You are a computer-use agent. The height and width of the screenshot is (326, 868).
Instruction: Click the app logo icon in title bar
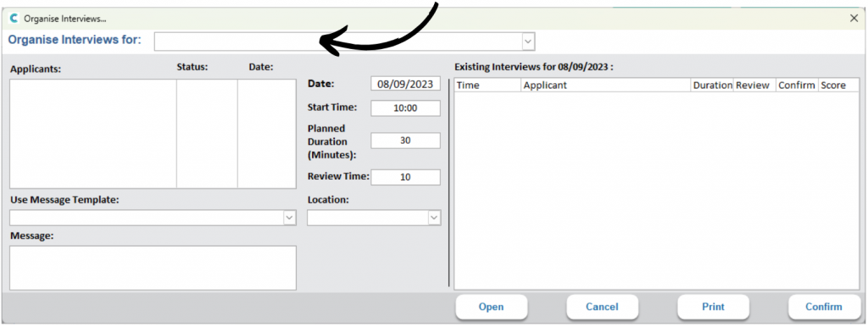14,19
